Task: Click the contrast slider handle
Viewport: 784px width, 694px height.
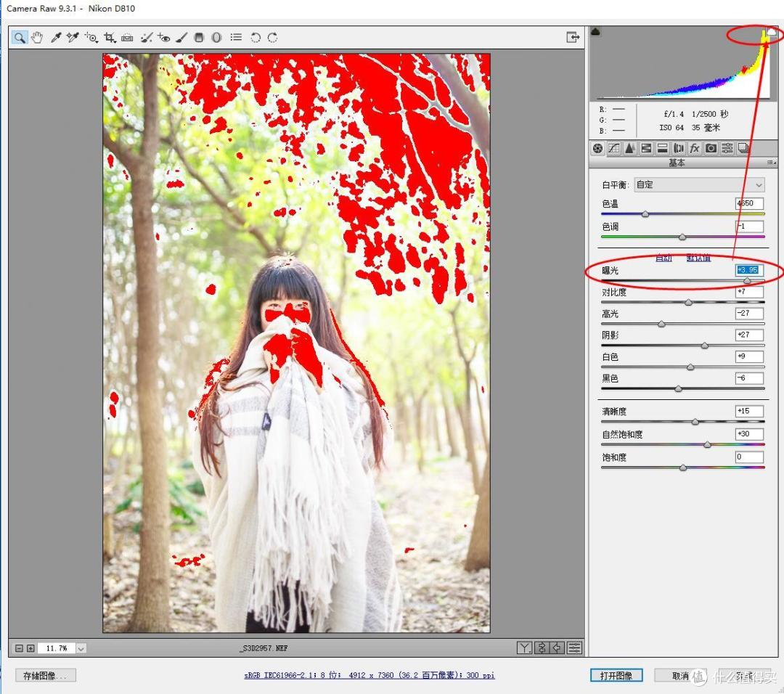Action: [x=688, y=302]
